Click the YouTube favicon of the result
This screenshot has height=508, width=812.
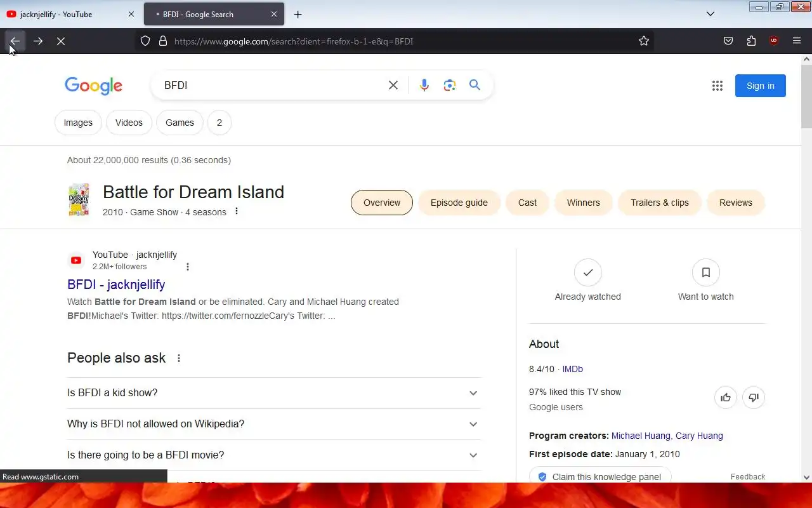[76, 260]
